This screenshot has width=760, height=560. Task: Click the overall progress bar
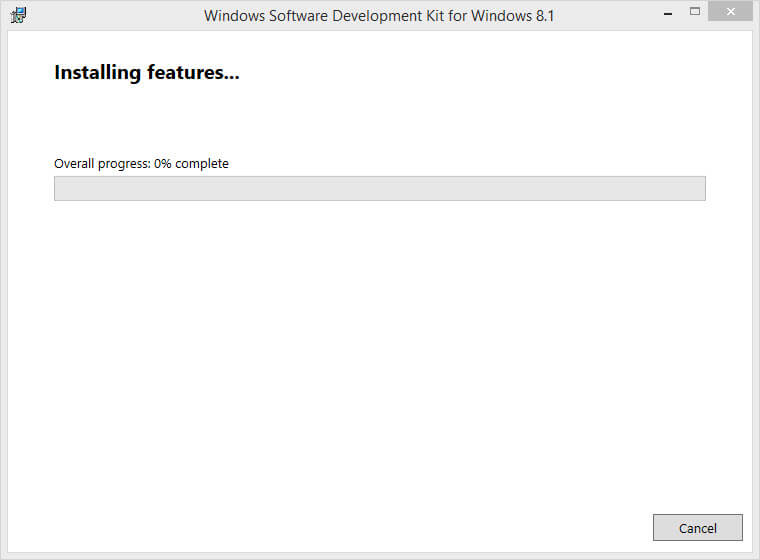point(379,189)
